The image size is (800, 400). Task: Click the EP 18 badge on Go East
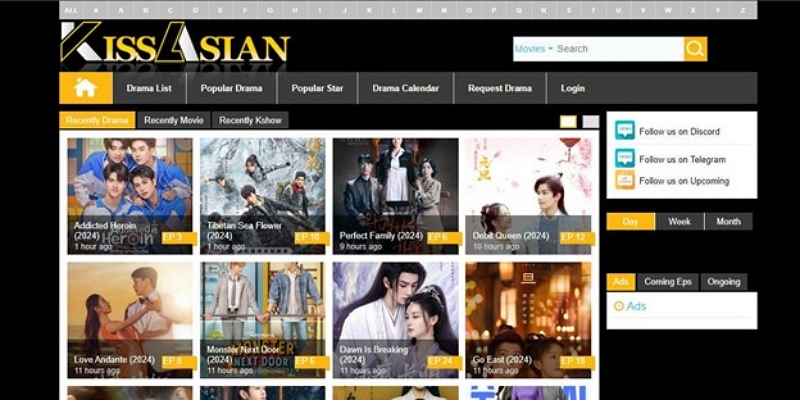pyautogui.click(x=577, y=362)
